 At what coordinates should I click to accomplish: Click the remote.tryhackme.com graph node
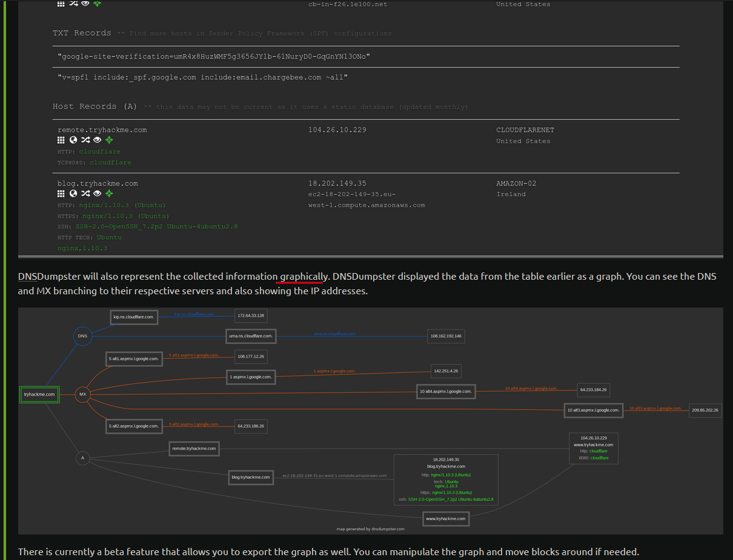pyautogui.click(x=194, y=449)
